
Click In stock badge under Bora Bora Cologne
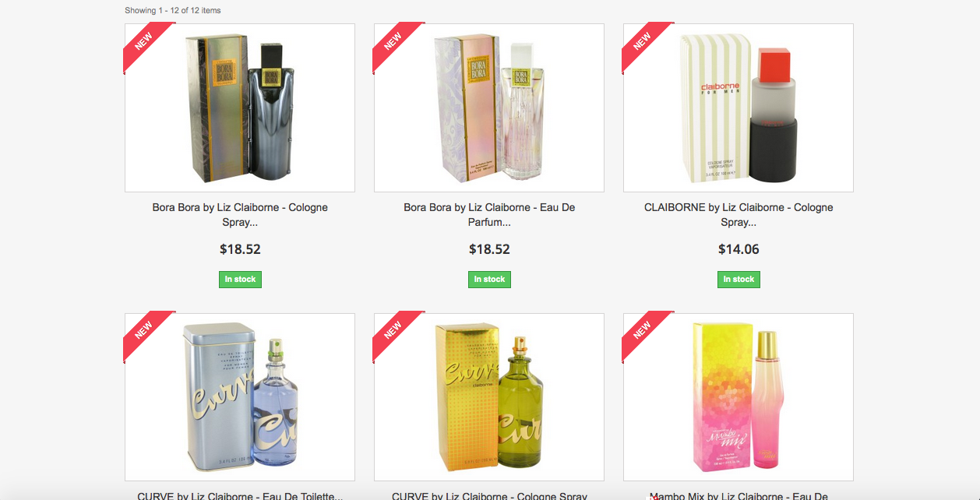(x=240, y=279)
